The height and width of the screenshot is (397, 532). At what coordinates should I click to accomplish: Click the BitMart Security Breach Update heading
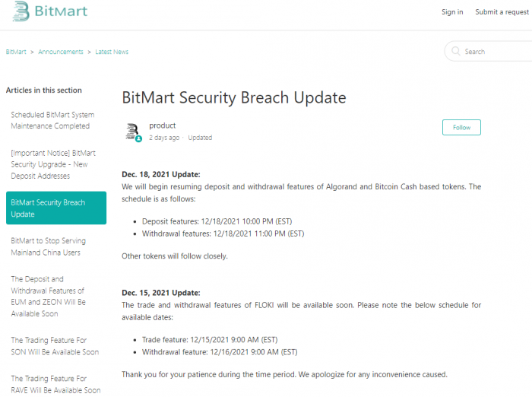(x=234, y=98)
